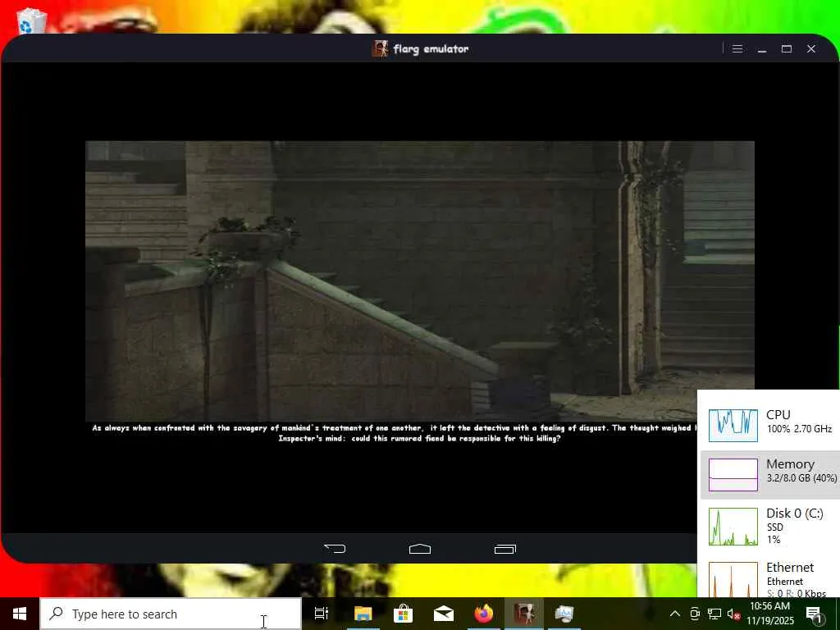This screenshot has height=630, width=840.
Task: Click the CPU usage graph thumbnail
Action: click(733, 426)
